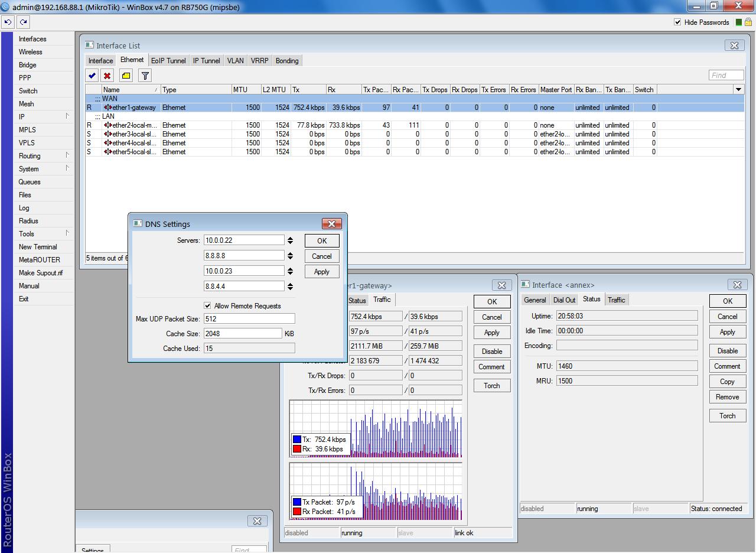756x553 pixels.
Task: Click the Tx blue legend color swatch
Action: coord(296,440)
